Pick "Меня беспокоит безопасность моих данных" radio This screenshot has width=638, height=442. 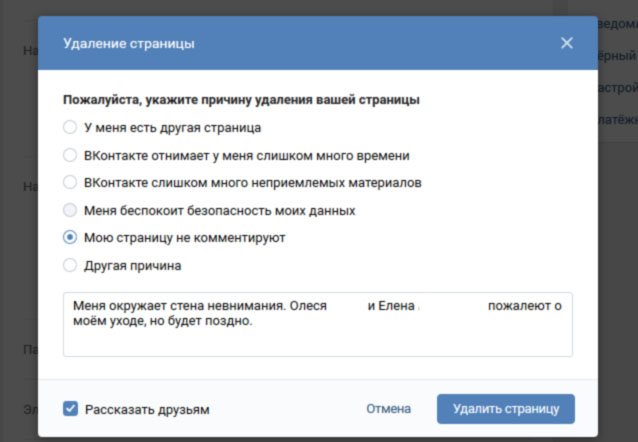point(70,210)
